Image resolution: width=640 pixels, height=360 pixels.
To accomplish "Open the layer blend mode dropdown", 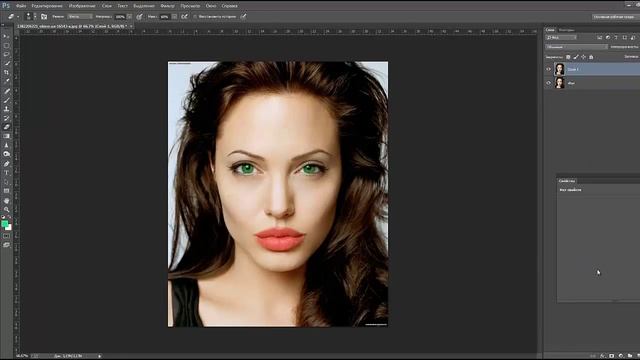I will pos(576,47).
